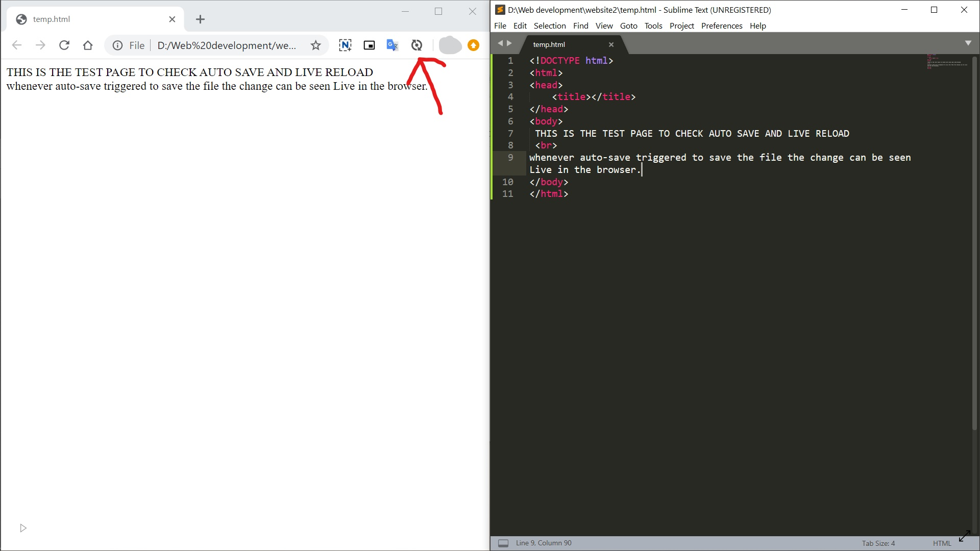Click the vertical split indicator in Sublime status bar
The width and height of the screenshot is (980, 551).
504,543
